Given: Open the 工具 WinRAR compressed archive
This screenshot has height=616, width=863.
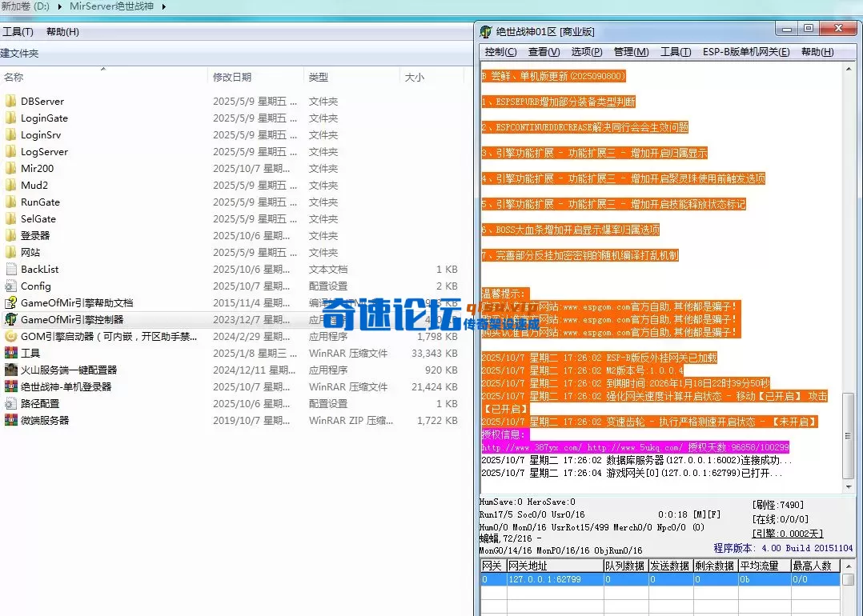Looking at the screenshot, I should click(31, 353).
